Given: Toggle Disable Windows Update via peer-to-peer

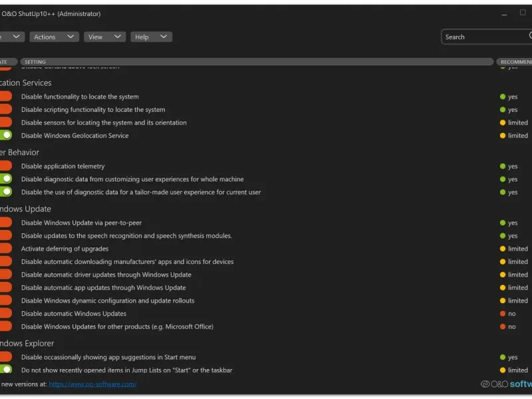Looking at the screenshot, I should point(6,223).
